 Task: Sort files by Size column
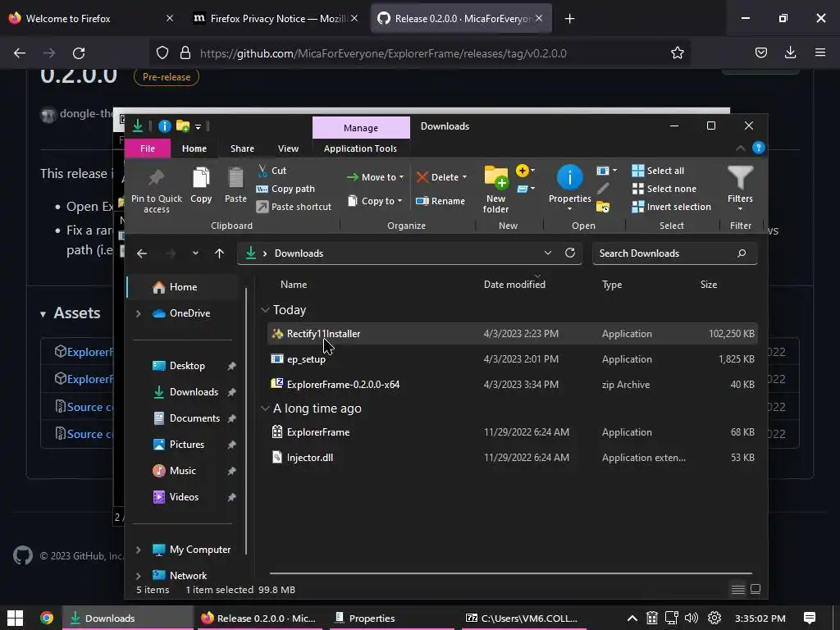[x=708, y=285]
